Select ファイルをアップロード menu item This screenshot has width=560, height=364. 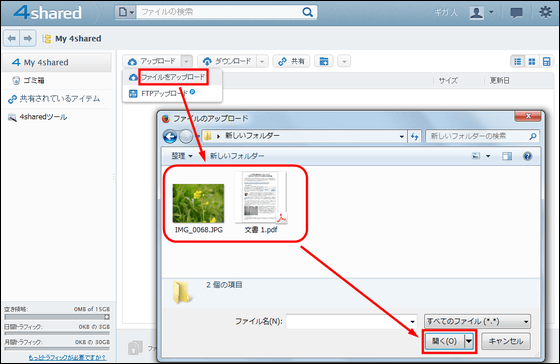tap(173, 77)
